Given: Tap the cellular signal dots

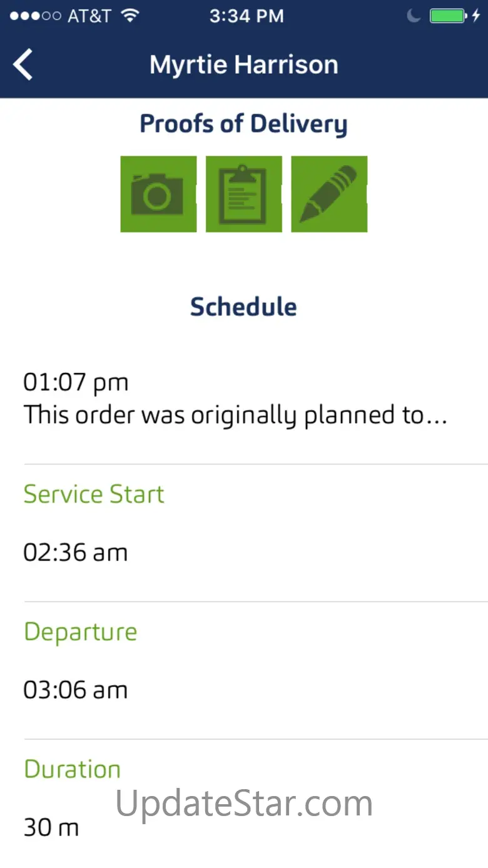Looking at the screenshot, I should point(35,16).
